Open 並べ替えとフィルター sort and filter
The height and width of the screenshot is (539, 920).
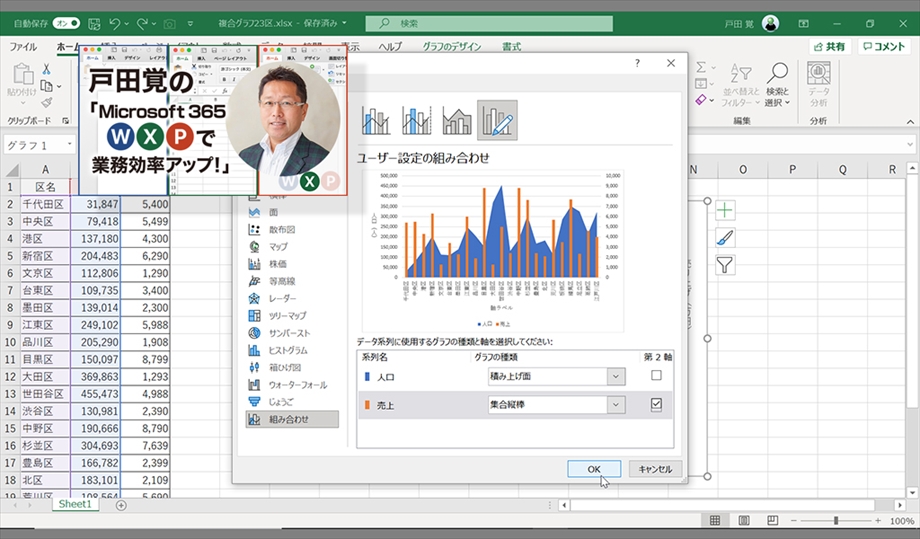pos(740,85)
